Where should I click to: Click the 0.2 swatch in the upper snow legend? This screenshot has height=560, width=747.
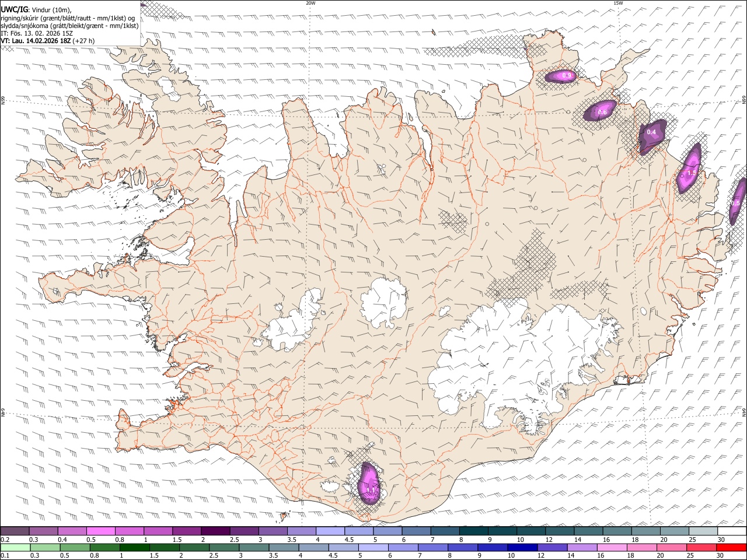point(15,531)
